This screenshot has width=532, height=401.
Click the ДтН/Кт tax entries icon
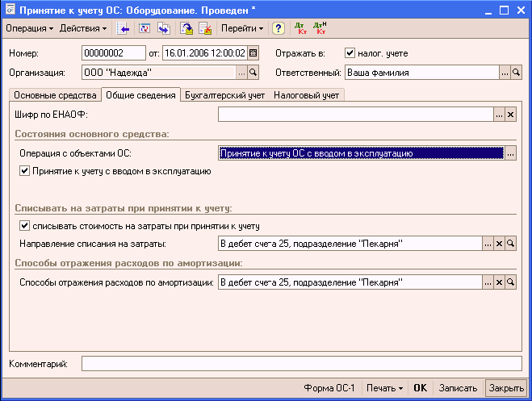pyautogui.click(x=319, y=28)
